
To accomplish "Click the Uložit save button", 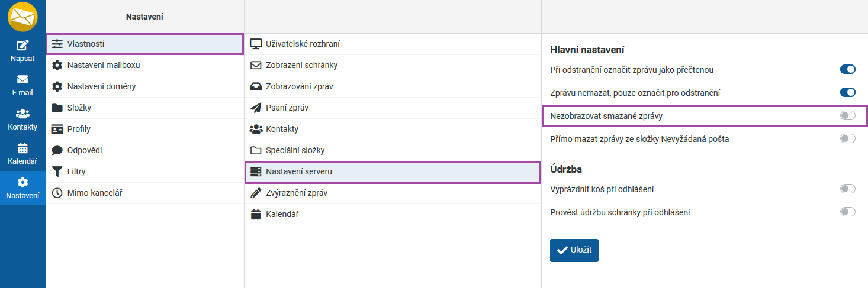I will coord(574,250).
